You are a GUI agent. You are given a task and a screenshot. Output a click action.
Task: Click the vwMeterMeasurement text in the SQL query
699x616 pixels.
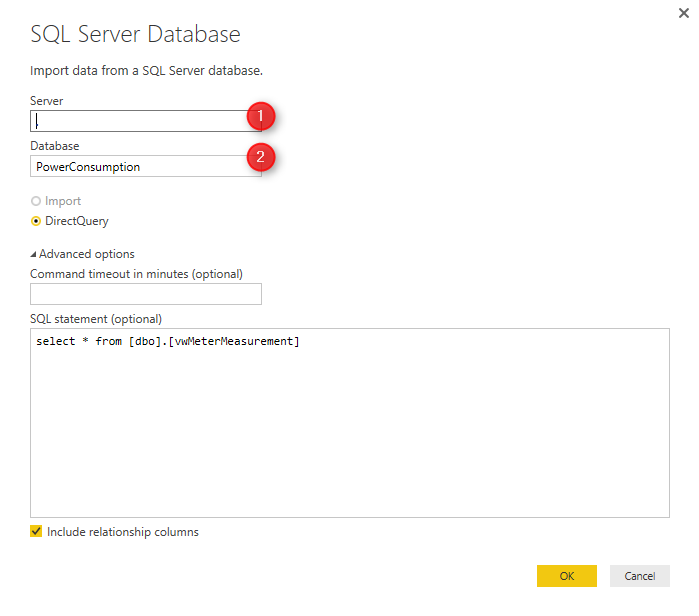coord(234,342)
